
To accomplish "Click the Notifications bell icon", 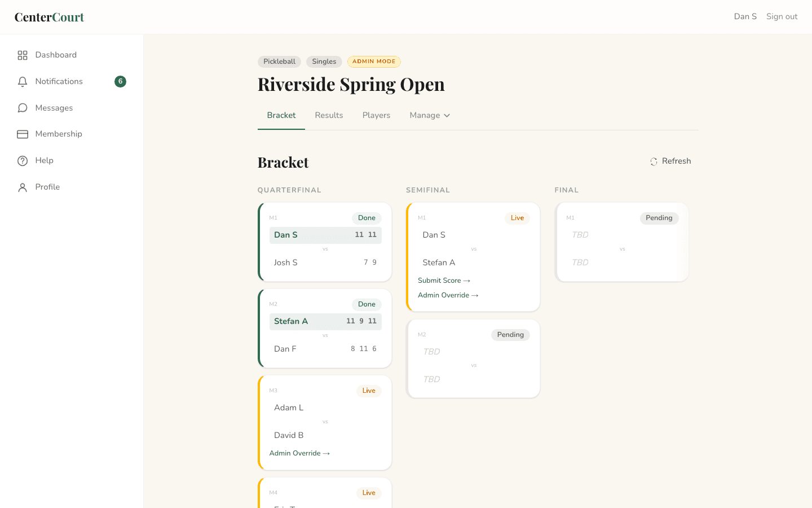I will tap(23, 82).
